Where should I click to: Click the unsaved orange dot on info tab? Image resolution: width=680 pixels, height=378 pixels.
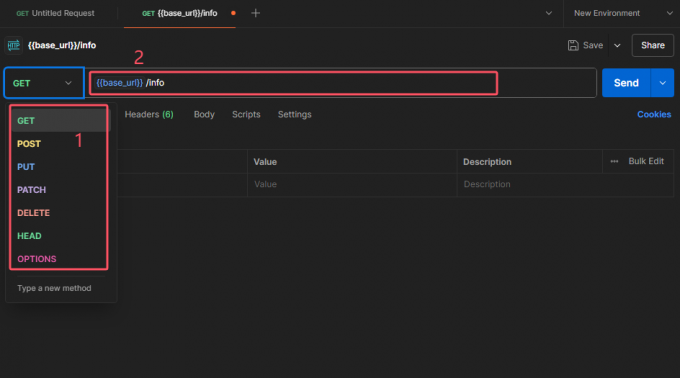point(233,13)
